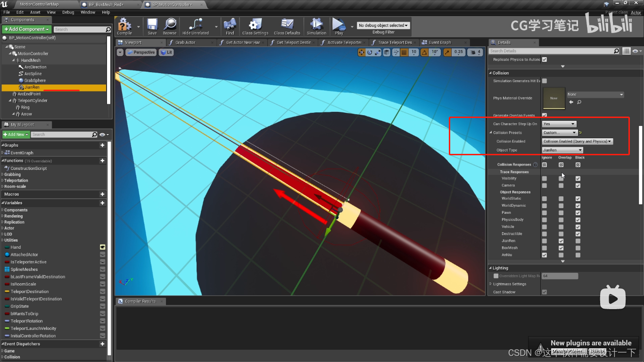The height and width of the screenshot is (362, 644).
Task: Reset Collision Presets to default arrow
Action: 580,133
